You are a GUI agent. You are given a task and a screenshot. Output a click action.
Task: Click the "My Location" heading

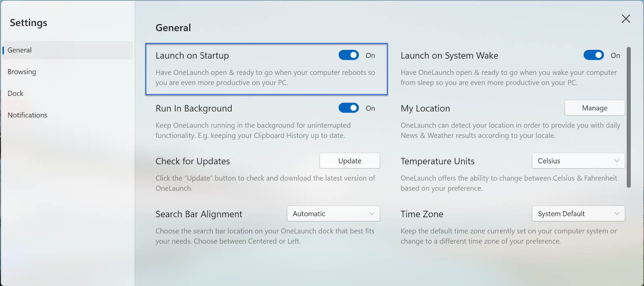[x=425, y=109]
